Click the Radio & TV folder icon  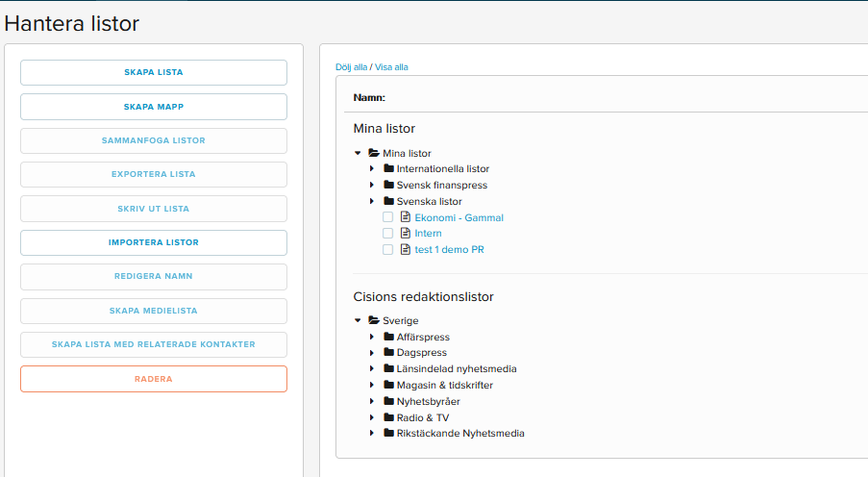(x=388, y=416)
